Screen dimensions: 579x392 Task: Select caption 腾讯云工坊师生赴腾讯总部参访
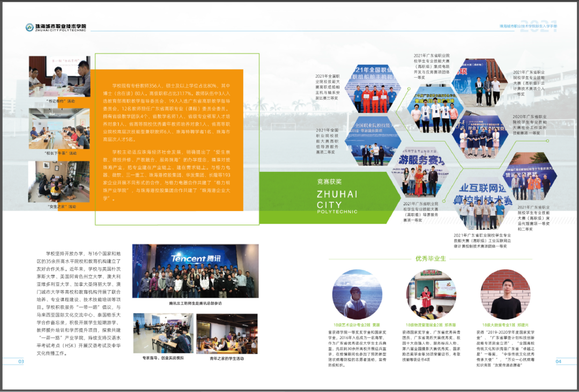[x=195, y=304]
